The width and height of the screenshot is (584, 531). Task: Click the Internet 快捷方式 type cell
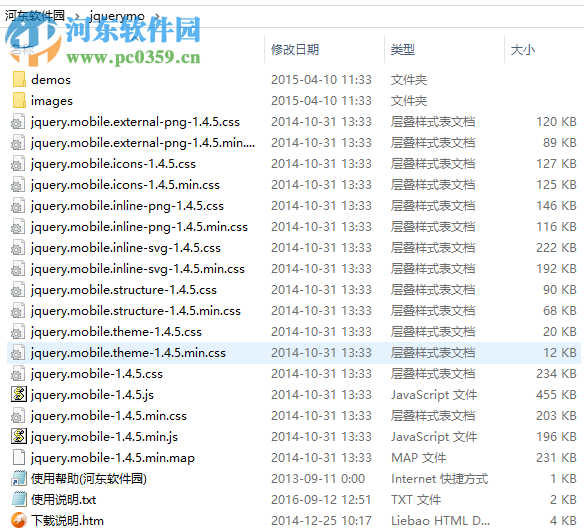coord(439,479)
